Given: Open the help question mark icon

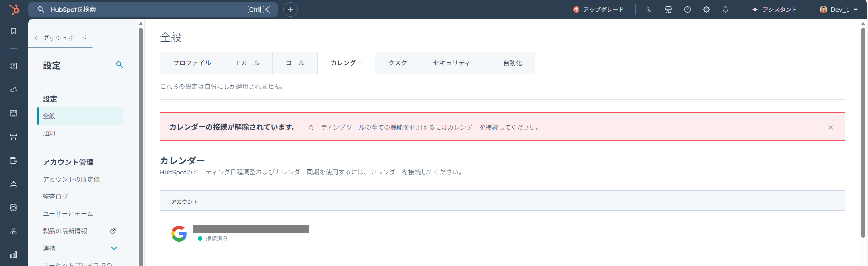Looking at the screenshot, I should tap(687, 10).
